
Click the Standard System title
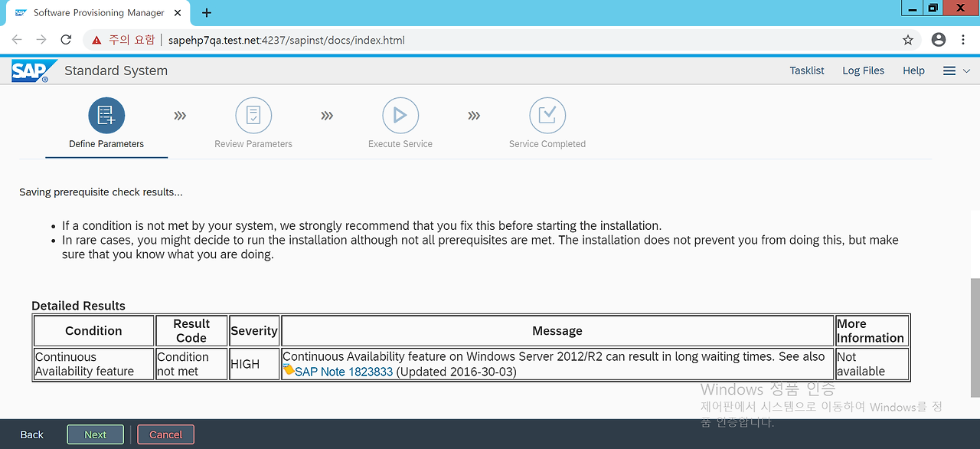coord(116,70)
